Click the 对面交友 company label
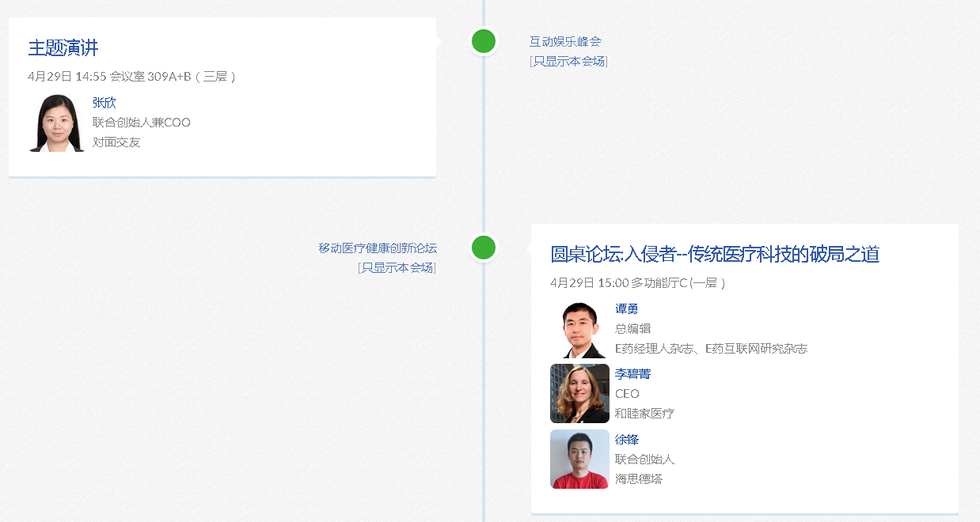980x522 pixels. (x=116, y=142)
